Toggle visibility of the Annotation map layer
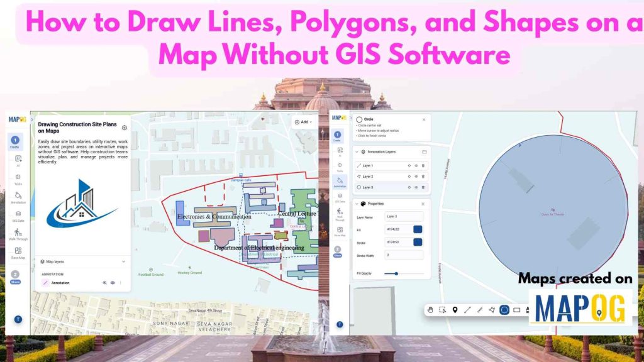The image size is (644, 362). click(113, 283)
